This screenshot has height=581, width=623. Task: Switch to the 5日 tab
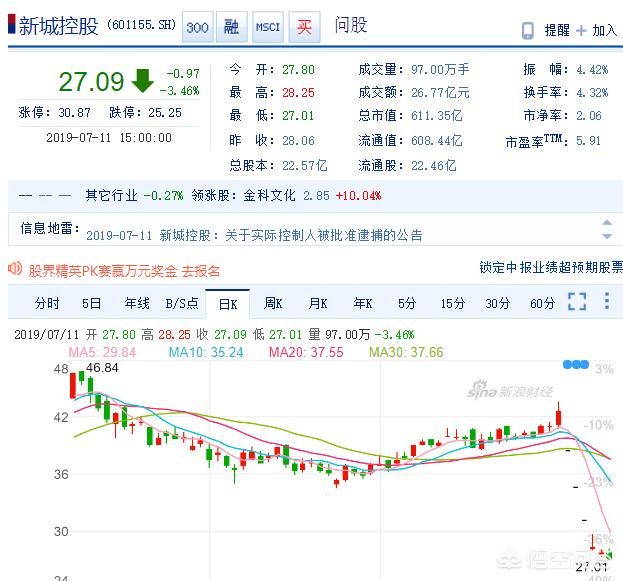[91, 304]
